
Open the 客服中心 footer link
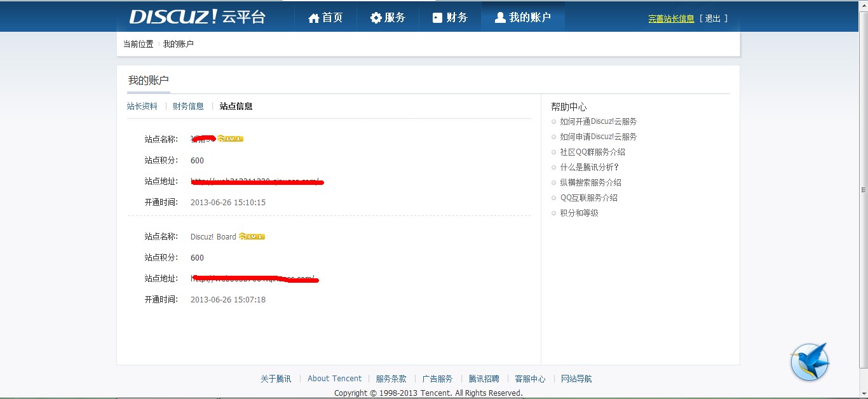530,379
